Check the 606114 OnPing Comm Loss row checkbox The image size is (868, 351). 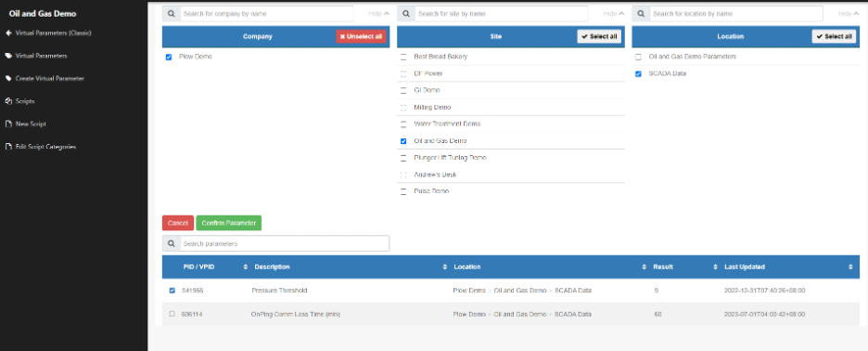(172, 315)
